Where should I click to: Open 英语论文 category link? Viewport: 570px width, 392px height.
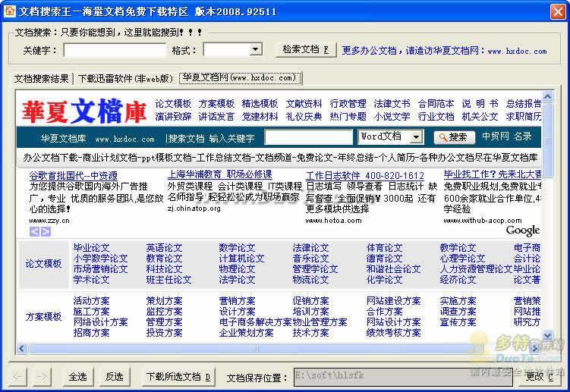click(x=164, y=248)
